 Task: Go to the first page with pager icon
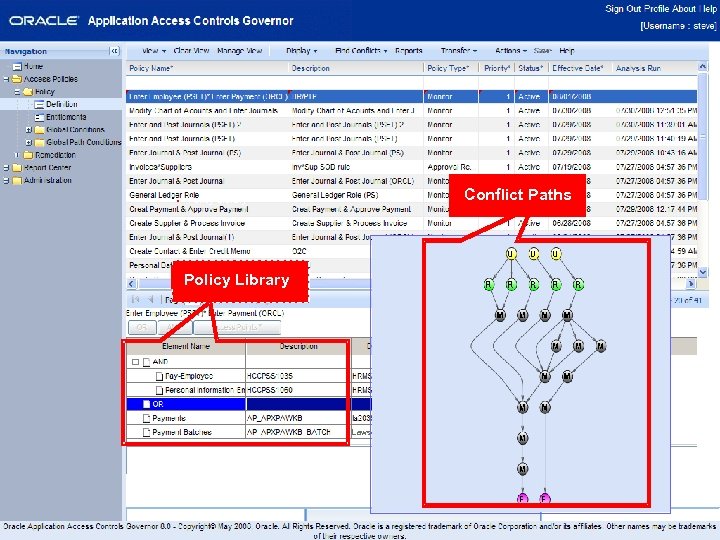[x=135, y=299]
